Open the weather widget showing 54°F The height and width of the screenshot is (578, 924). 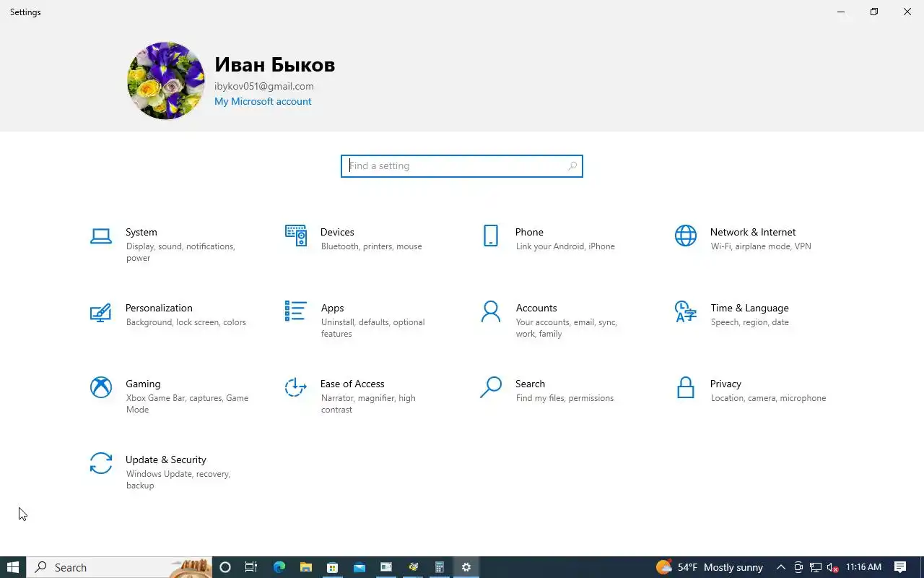click(x=709, y=567)
